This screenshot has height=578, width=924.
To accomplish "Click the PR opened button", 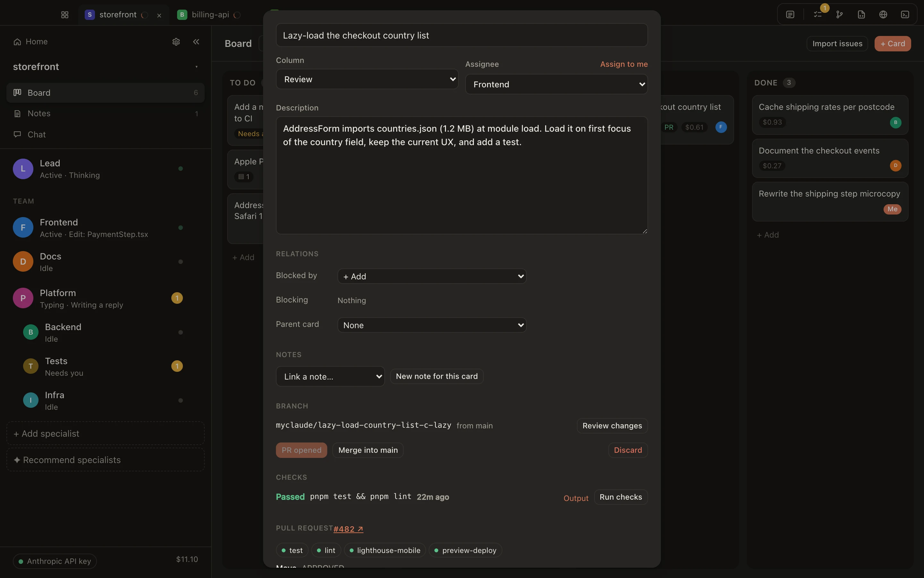I will pos(301,450).
